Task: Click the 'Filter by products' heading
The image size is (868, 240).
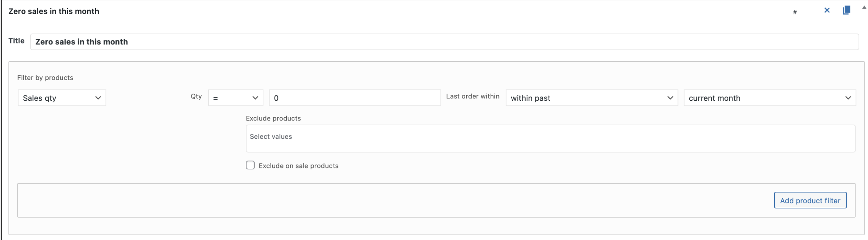Action: (x=45, y=78)
